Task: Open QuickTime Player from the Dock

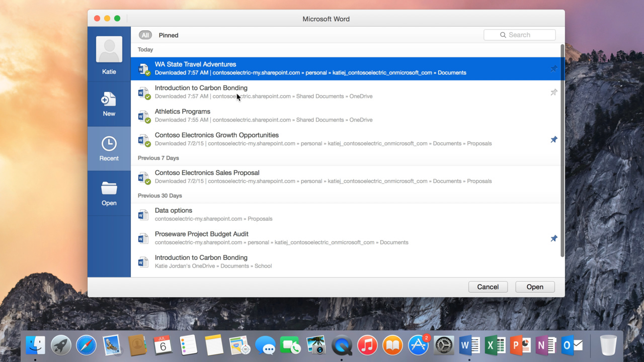Action: (x=342, y=345)
